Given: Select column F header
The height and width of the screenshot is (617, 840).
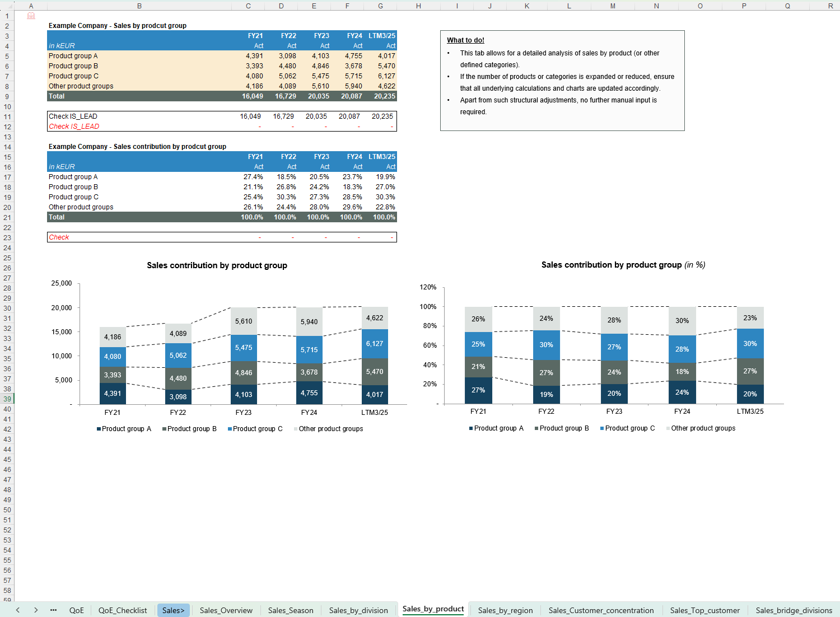Looking at the screenshot, I should tap(347, 6).
